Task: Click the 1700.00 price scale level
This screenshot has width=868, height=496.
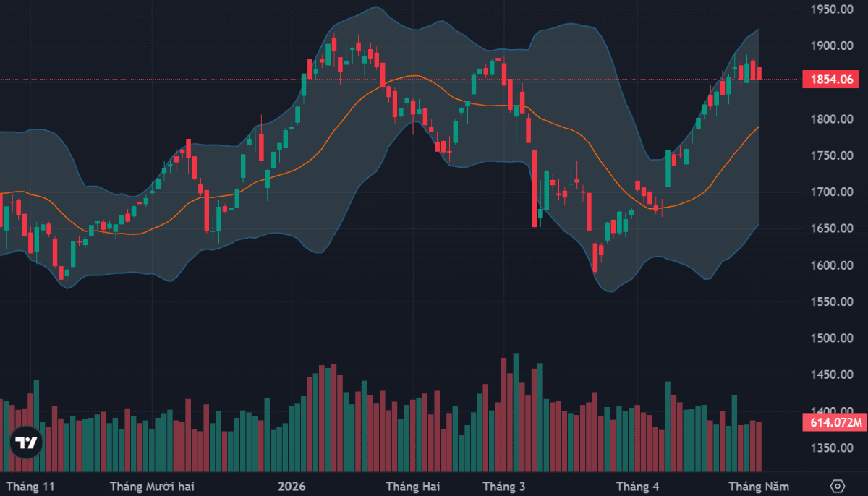Action: point(832,192)
